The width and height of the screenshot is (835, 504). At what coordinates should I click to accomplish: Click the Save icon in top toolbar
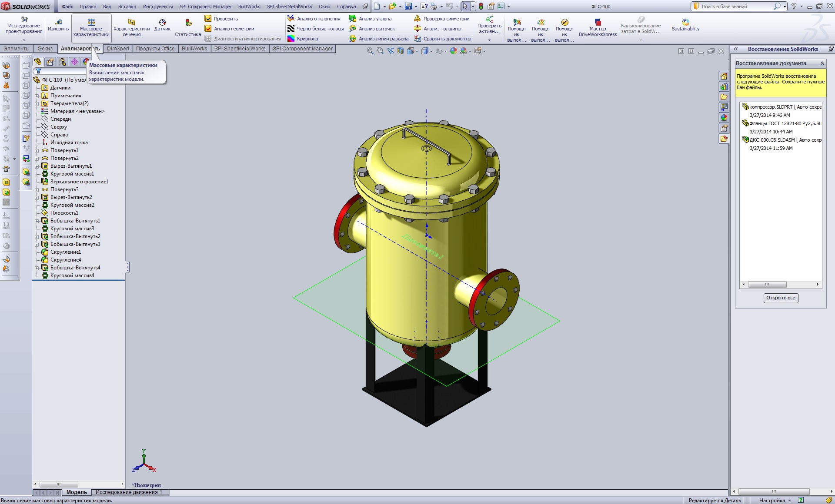[x=408, y=6]
